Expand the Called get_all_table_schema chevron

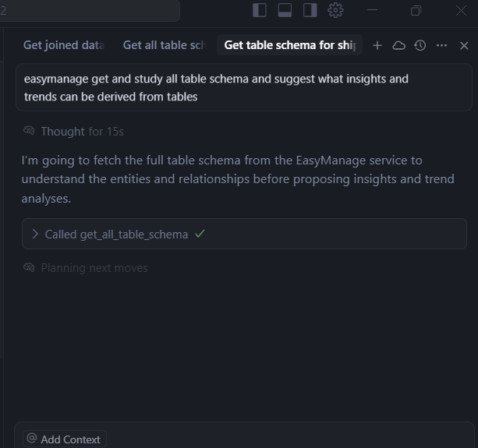click(35, 235)
